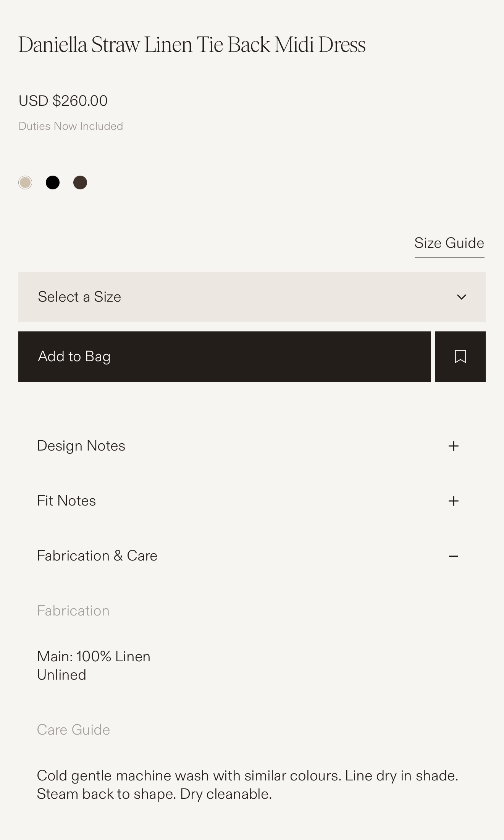Viewport: 504px width, 840px height.
Task: Expand the Fit Notes section label
Action: pyautogui.click(x=66, y=501)
